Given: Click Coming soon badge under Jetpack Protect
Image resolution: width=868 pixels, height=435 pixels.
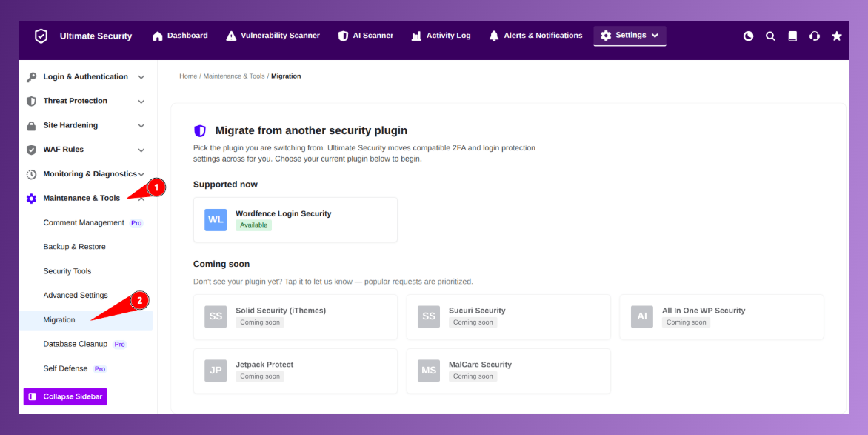Looking at the screenshot, I should click(x=260, y=376).
